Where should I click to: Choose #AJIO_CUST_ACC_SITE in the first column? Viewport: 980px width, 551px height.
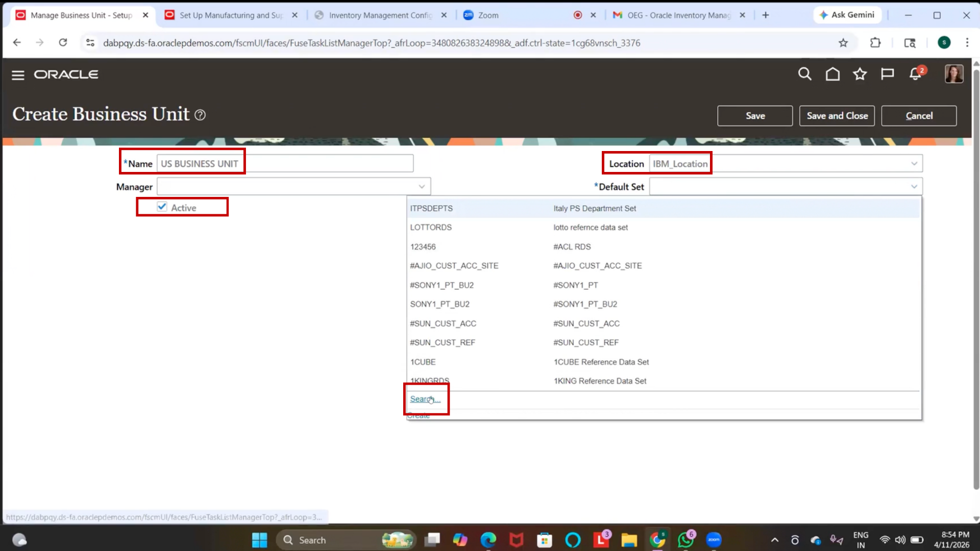(454, 266)
